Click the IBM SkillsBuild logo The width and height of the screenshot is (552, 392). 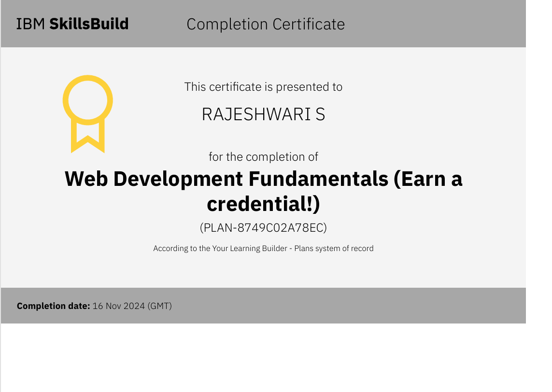[x=72, y=24]
